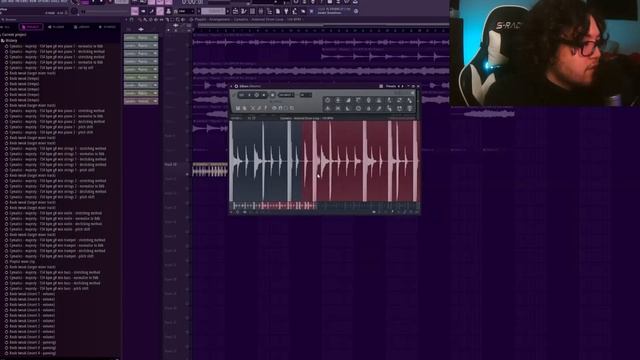This screenshot has width=640, height=360.
Task: Select the playlist Paint brush tool
Action: [x=145, y=19]
